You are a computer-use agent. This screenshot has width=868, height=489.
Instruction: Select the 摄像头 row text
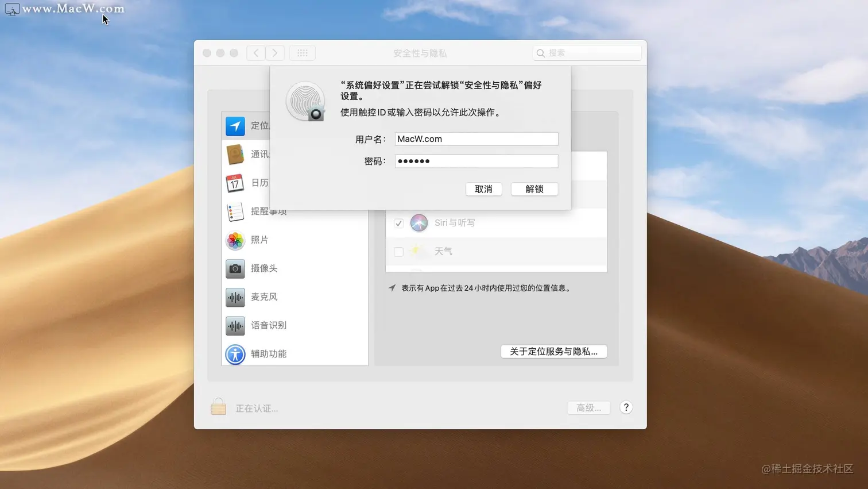pyautogui.click(x=264, y=268)
